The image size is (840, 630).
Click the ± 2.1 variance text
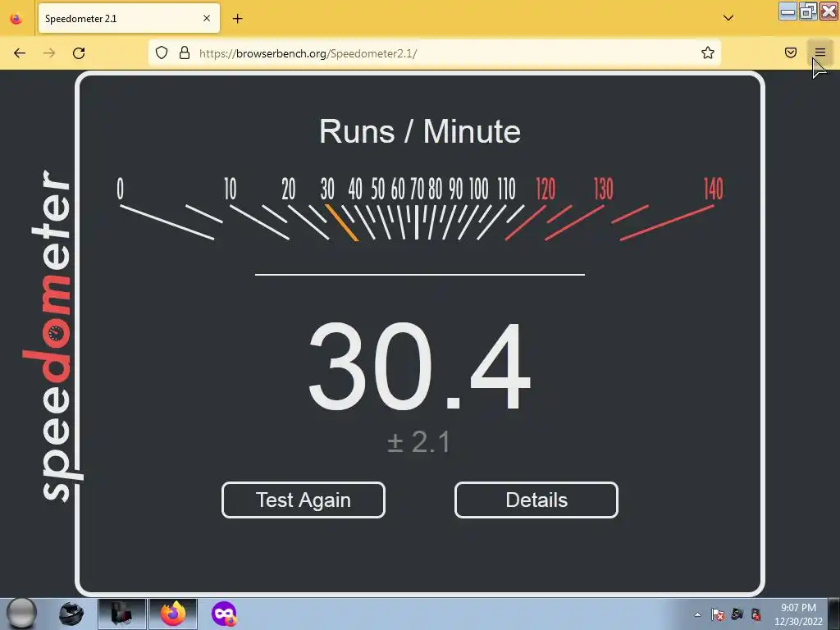tap(419, 442)
